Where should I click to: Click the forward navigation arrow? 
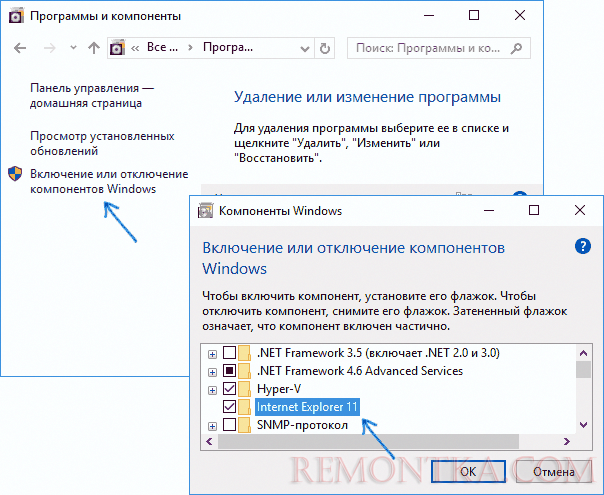pyautogui.click(x=49, y=48)
